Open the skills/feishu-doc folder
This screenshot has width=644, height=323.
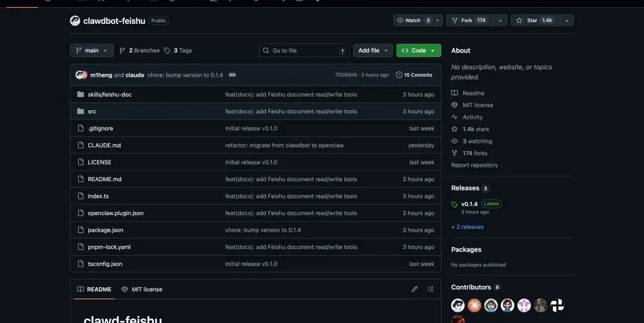coord(109,94)
